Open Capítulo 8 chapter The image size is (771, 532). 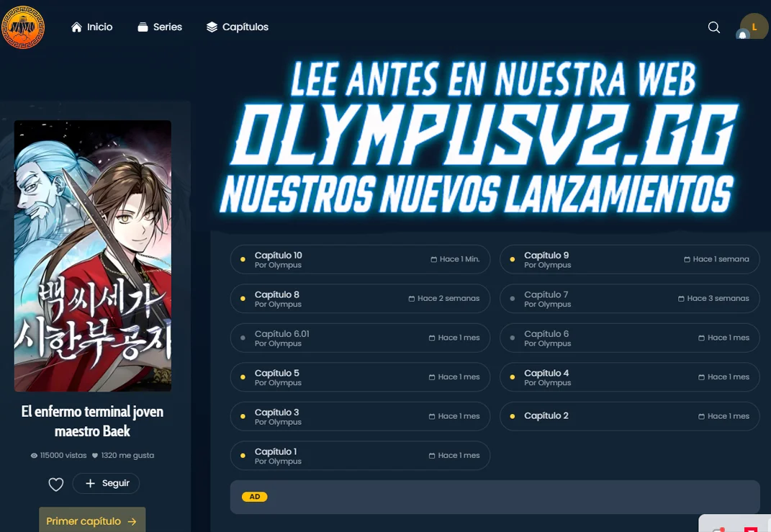pos(360,299)
